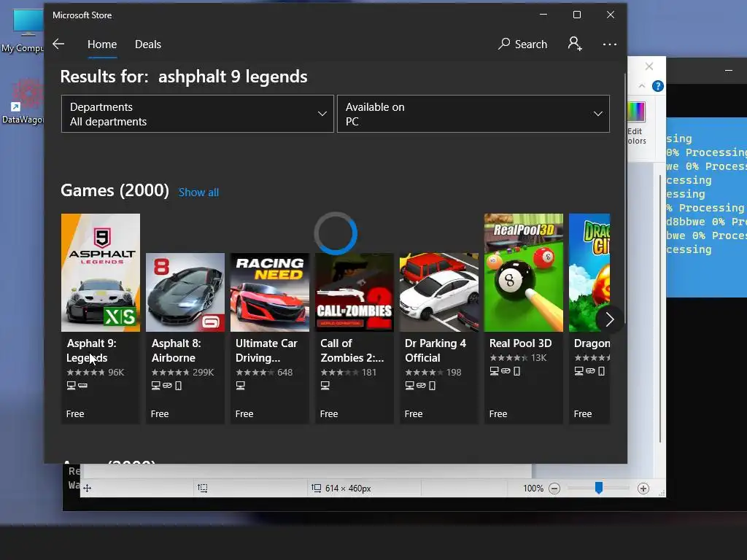Click the sign-in account icon

click(575, 44)
